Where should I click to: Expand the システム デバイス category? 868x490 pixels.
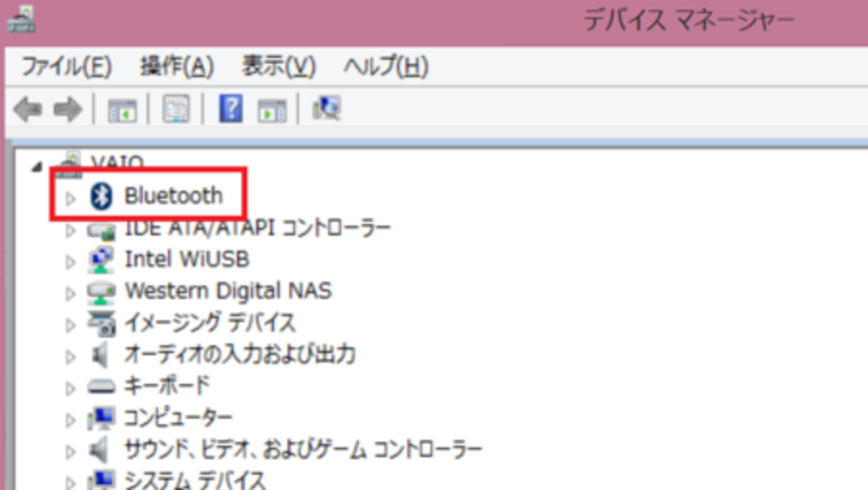71,482
